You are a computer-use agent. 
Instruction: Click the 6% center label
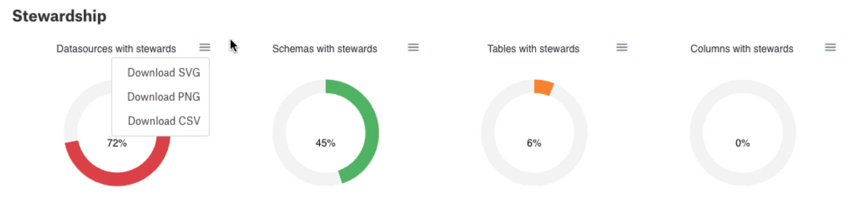pos(534,143)
